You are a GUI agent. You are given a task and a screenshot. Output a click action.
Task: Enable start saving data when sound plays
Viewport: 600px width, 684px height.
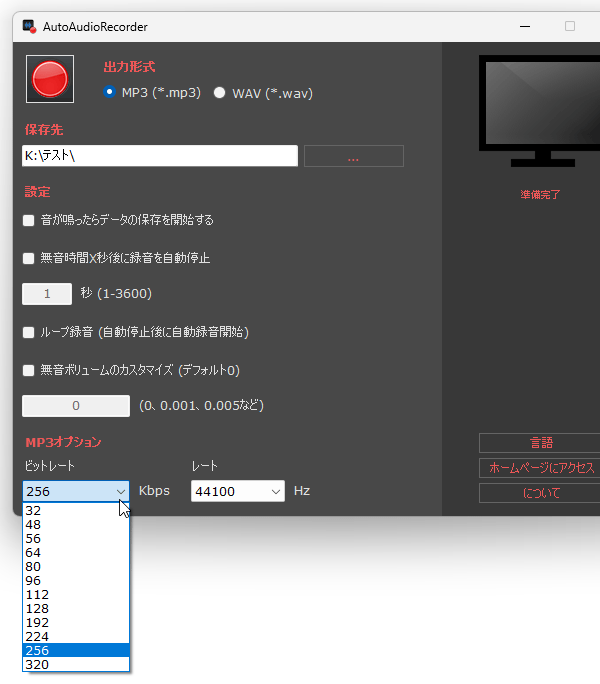28,220
